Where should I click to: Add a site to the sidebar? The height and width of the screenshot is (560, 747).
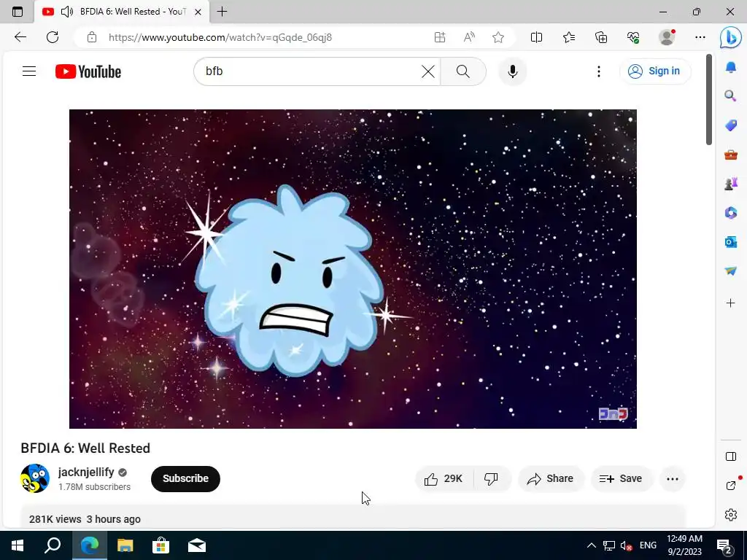tap(731, 303)
